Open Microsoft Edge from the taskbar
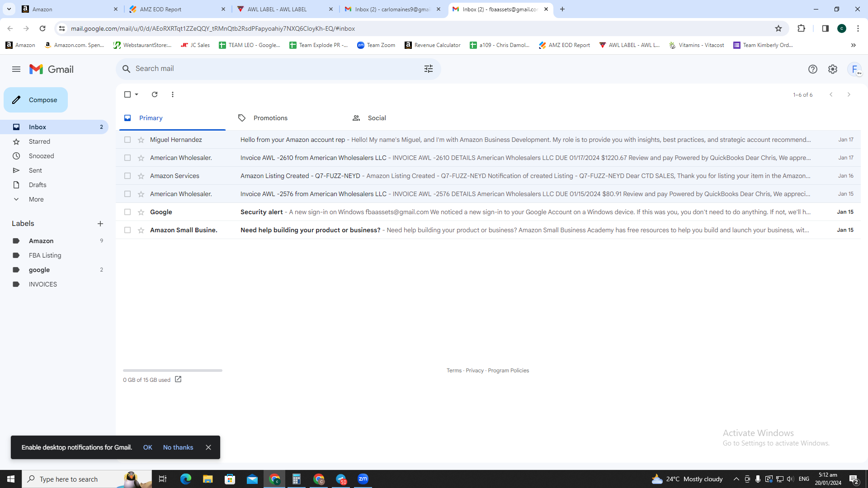Viewport: 868px width, 488px height. [x=185, y=479]
